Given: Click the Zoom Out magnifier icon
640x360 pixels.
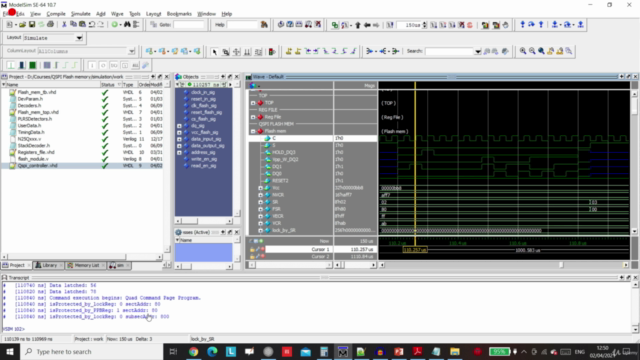Looking at the screenshot, I should click(532, 51).
